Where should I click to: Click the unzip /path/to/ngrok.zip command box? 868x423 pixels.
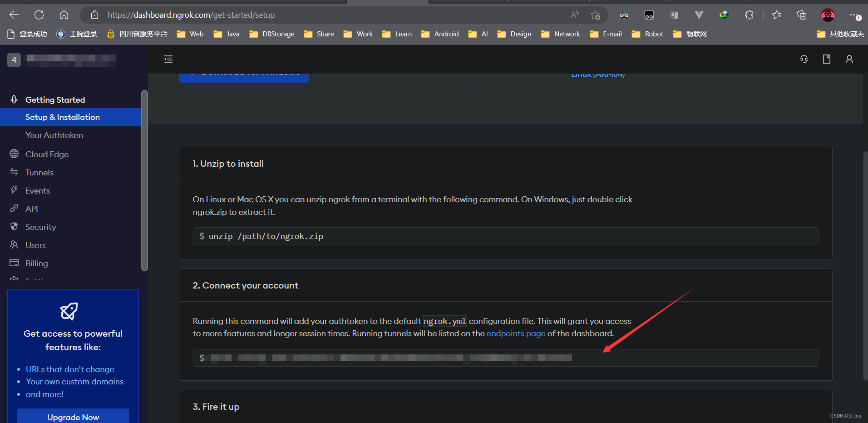coord(505,236)
